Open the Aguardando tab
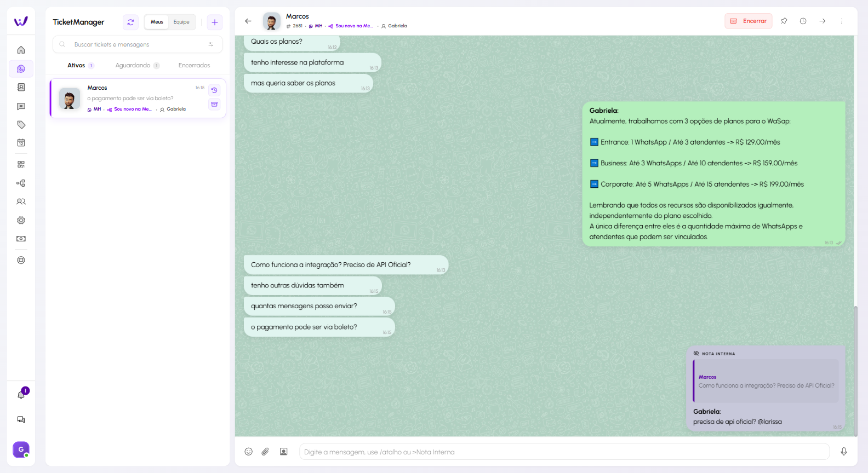The height and width of the screenshot is (473, 868). pyautogui.click(x=133, y=65)
